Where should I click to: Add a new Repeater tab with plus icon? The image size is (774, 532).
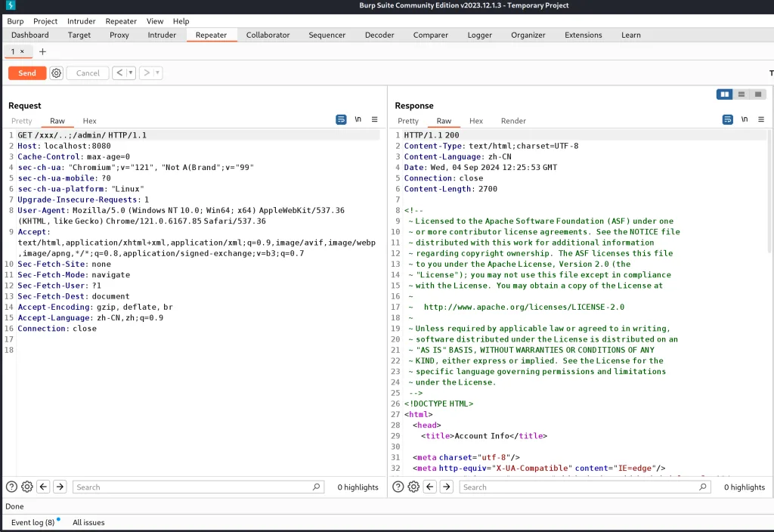point(42,51)
